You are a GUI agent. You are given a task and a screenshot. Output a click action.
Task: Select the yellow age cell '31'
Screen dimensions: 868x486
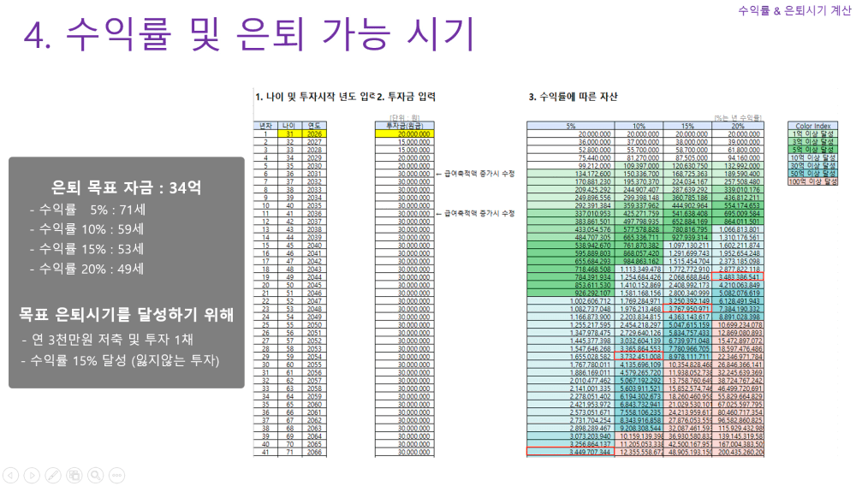point(289,134)
